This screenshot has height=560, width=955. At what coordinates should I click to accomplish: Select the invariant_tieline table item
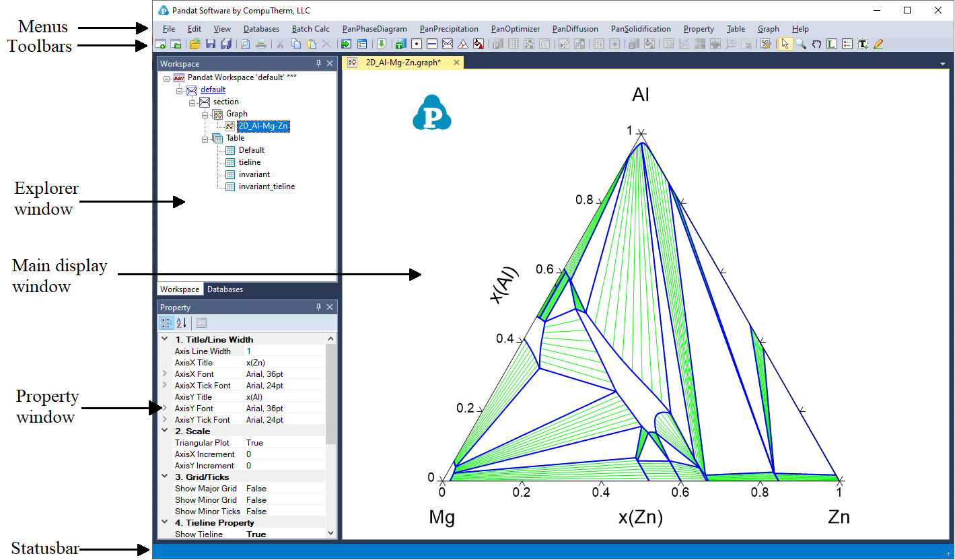(x=267, y=186)
